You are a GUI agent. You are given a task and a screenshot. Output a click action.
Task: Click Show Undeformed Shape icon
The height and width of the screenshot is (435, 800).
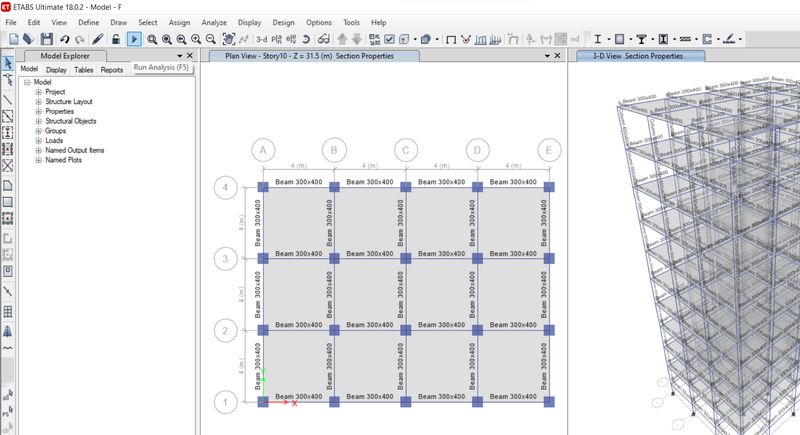pos(451,39)
